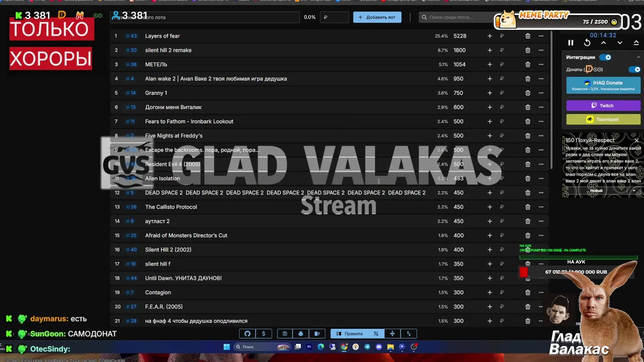Delete the F.E.A.R. (2005) lot
The image size is (644, 362).
point(528,307)
